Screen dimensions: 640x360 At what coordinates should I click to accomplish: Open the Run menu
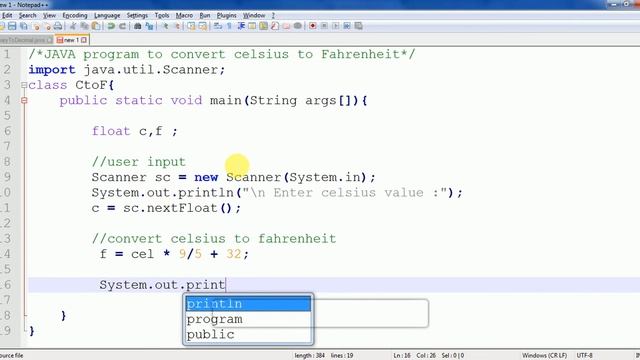205,16
